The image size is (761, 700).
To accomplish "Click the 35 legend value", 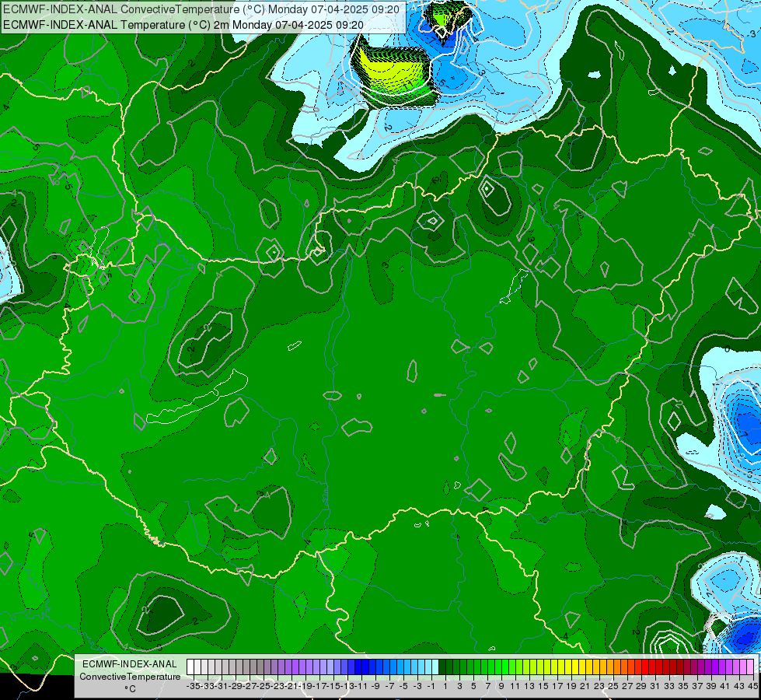I will (683, 686).
